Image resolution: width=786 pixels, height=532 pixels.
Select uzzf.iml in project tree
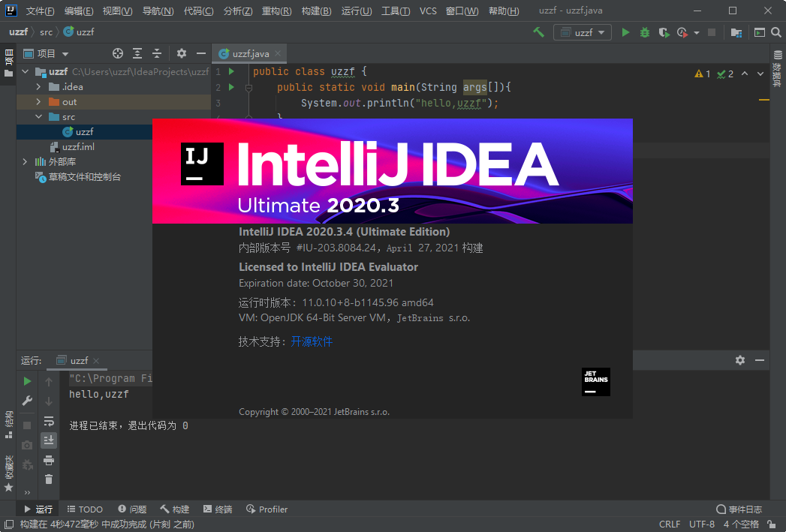78,147
